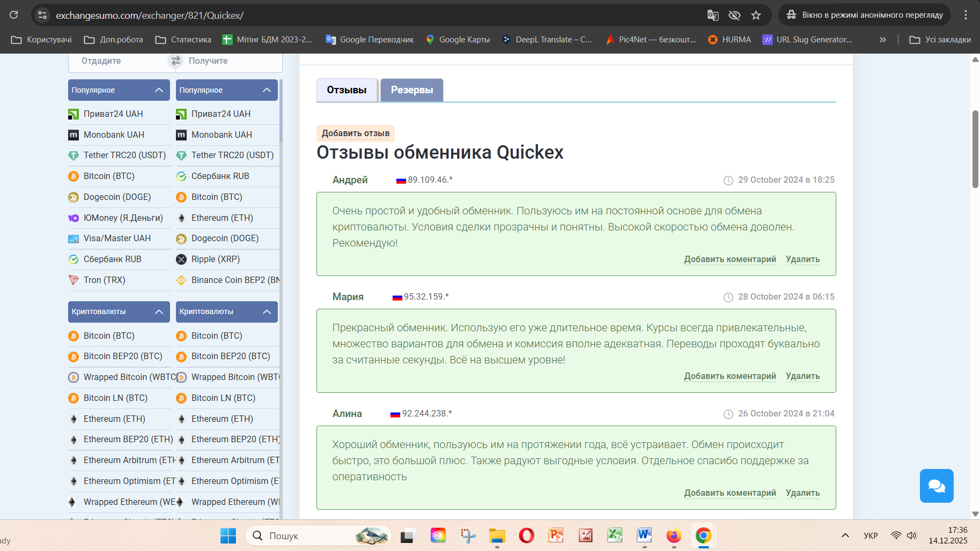Swap the Отдадите and Получите directions

[175, 61]
